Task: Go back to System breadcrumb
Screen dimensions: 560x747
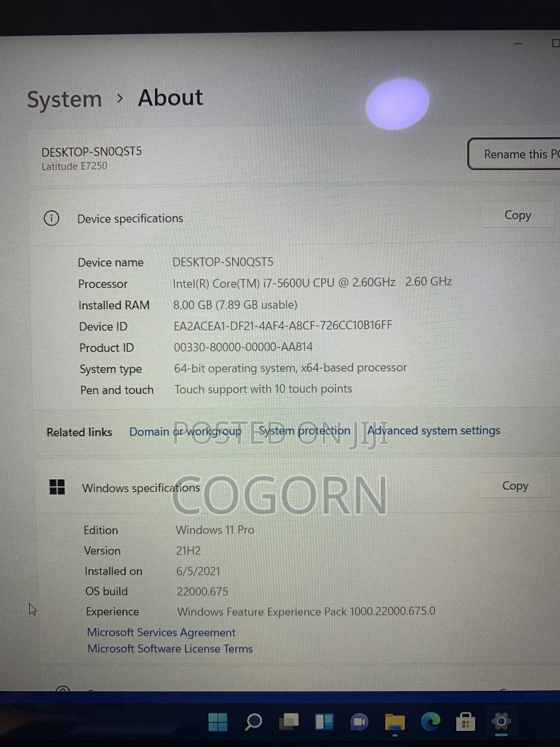Action: click(64, 99)
